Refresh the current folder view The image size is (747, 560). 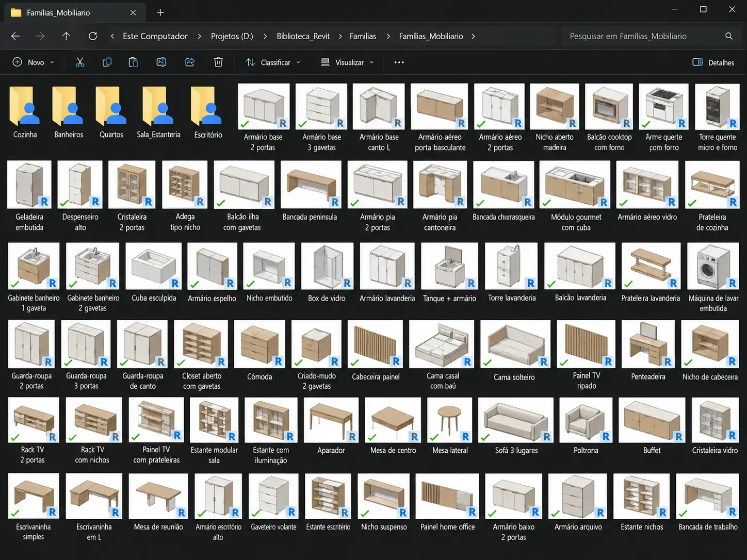[93, 36]
